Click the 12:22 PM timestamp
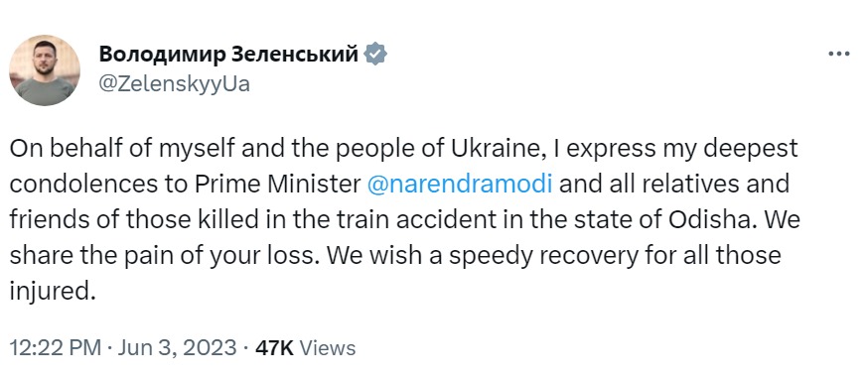 click(x=56, y=348)
